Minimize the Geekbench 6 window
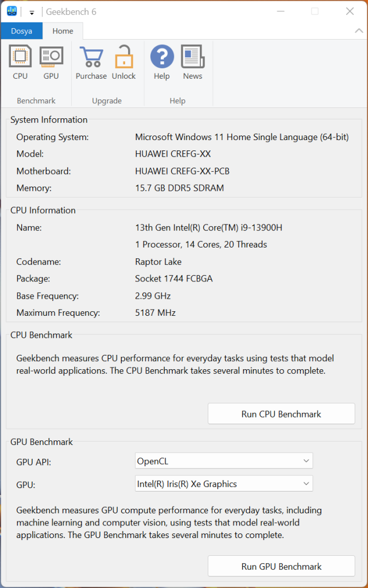The height and width of the screenshot is (588, 368). 280,11
